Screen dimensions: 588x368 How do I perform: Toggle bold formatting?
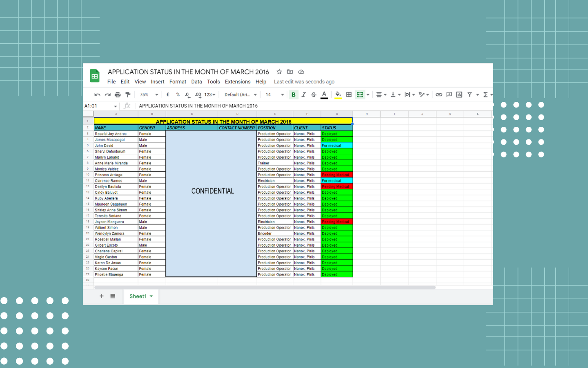pyautogui.click(x=293, y=94)
